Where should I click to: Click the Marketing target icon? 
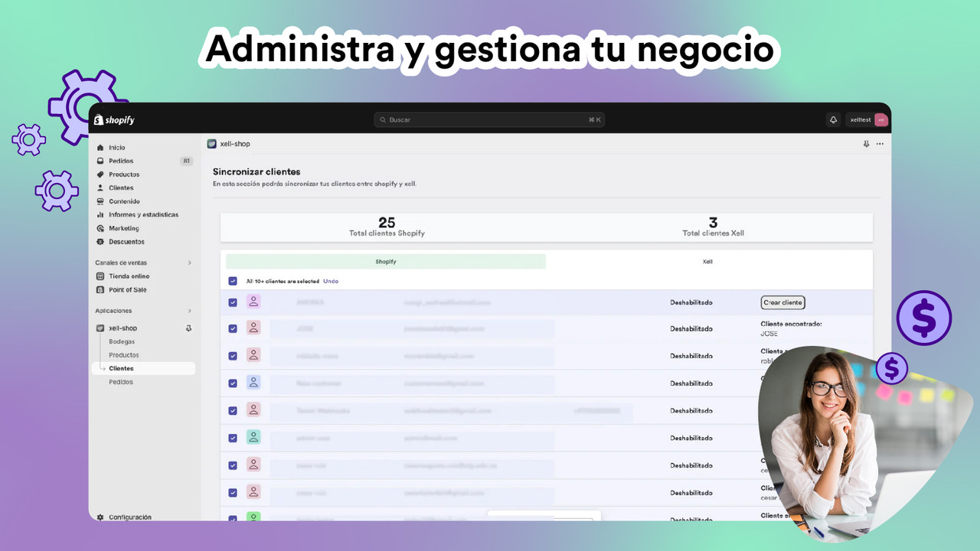click(x=100, y=228)
